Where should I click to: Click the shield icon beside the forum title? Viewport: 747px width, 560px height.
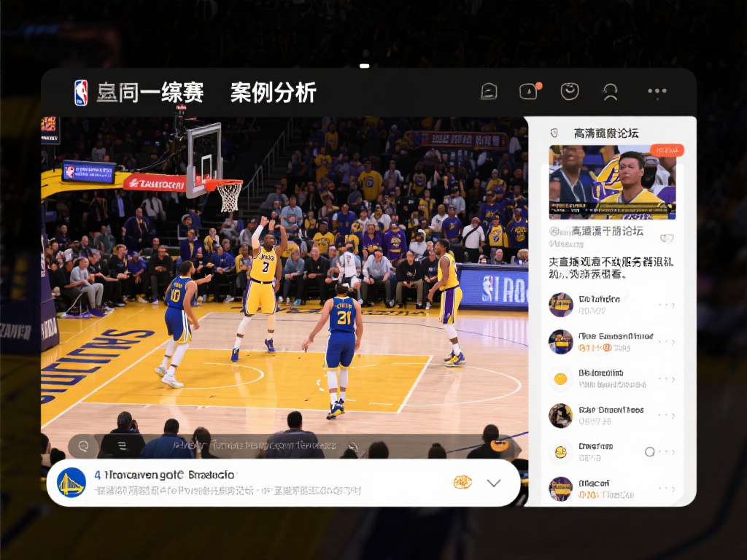click(x=554, y=132)
